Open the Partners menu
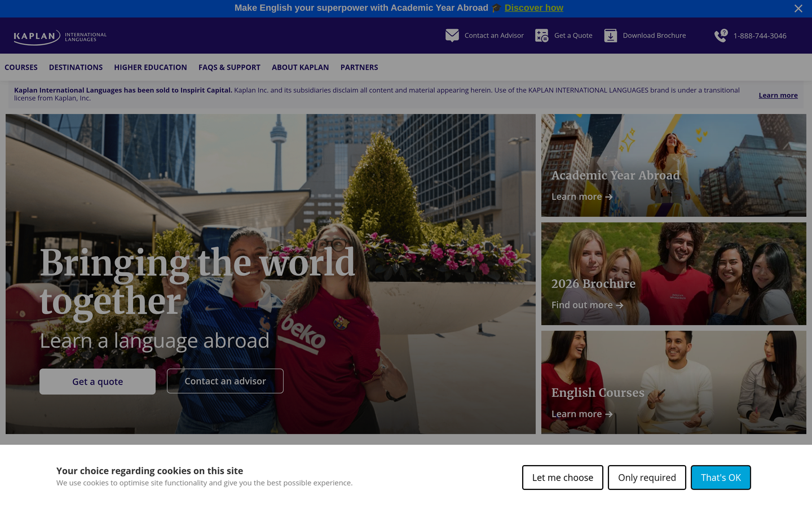This screenshot has height=508, width=812. (x=359, y=67)
